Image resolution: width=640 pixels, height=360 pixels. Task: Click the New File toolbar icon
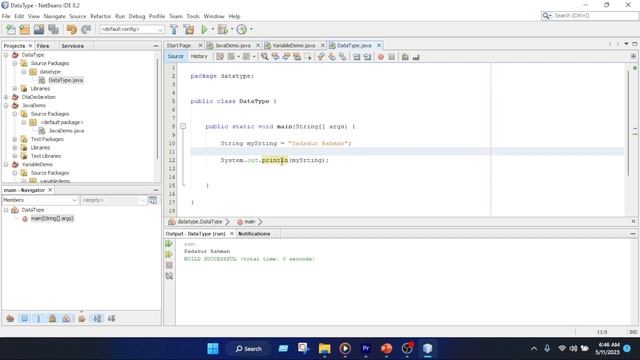11,29
